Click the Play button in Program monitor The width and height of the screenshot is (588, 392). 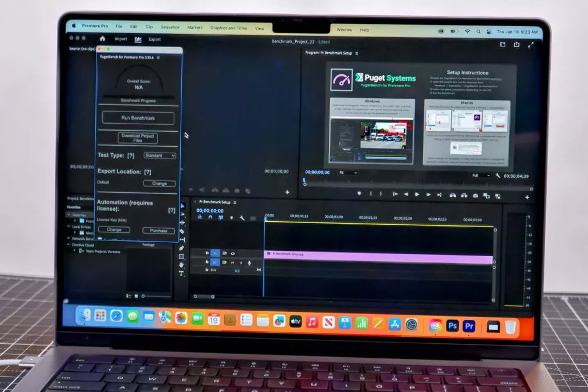[x=417, y=194]
